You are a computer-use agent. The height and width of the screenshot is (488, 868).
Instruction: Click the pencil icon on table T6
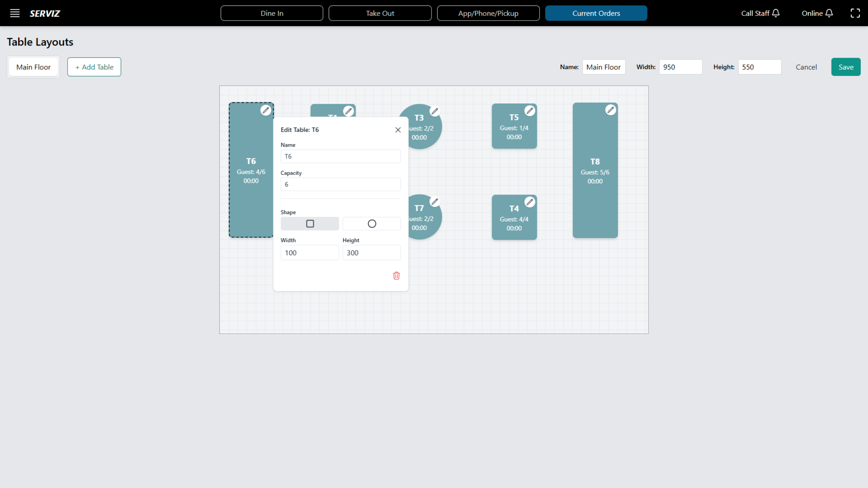[x=266, y=110]
